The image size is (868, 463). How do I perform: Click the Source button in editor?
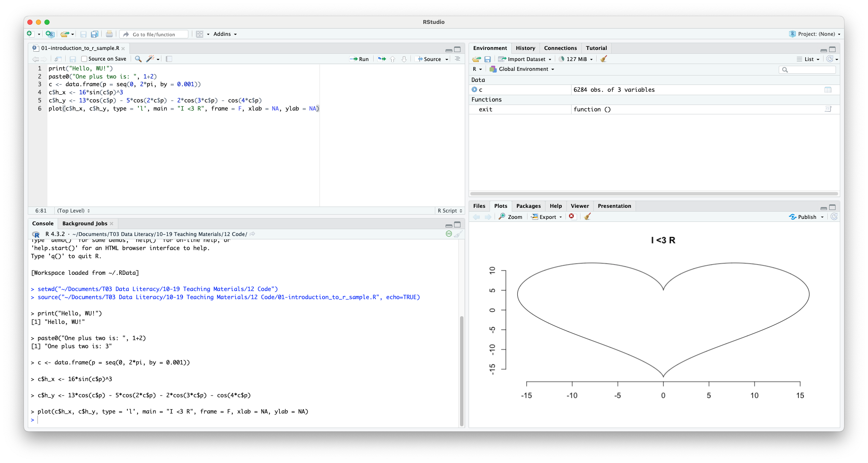(x=429, y=59)
